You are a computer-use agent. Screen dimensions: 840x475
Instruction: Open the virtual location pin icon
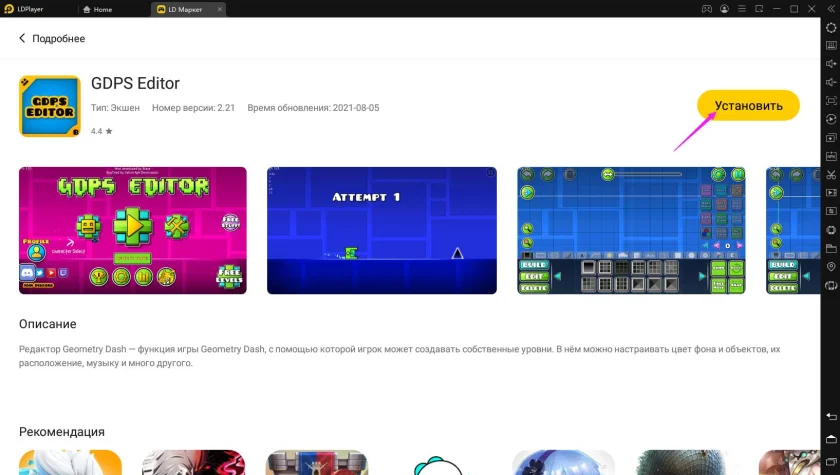pos(831,267)
